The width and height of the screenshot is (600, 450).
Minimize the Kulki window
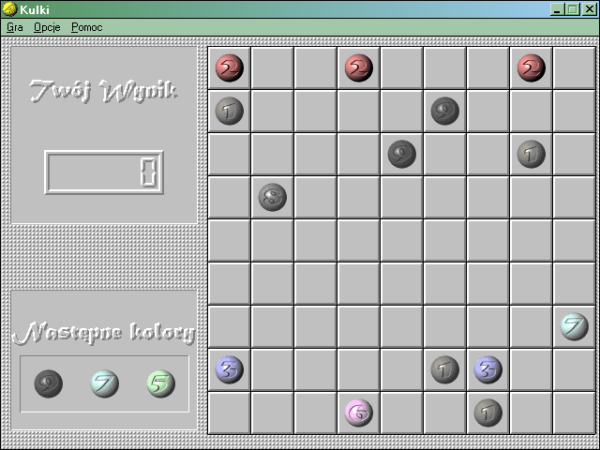pyautogui.click(x=556, y=9)
